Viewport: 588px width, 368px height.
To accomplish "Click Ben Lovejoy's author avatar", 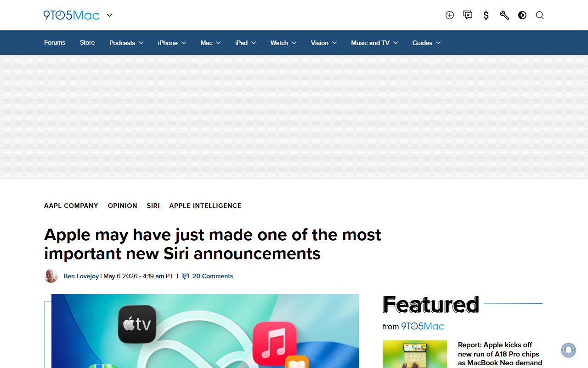I will (51, 276).
